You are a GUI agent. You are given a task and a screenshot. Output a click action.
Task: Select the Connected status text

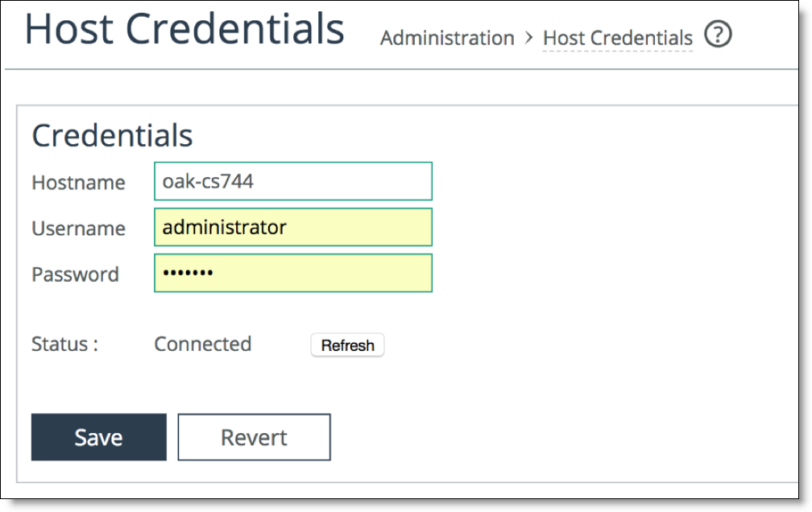203,345
